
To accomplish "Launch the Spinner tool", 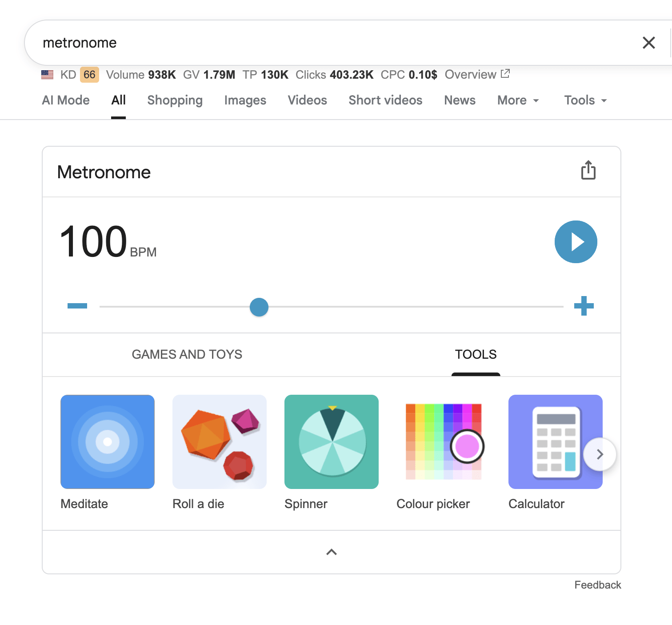I will tap(332, 442).
